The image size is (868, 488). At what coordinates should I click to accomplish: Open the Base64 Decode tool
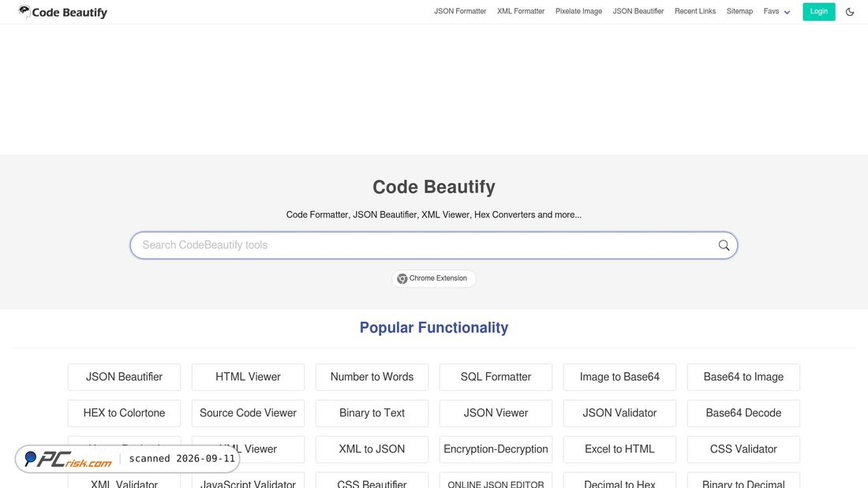(x=743, y=413)
